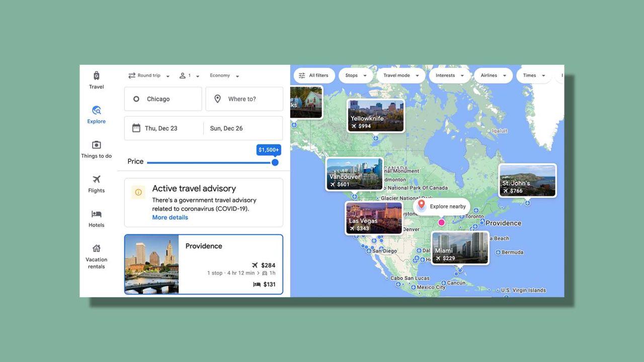Click the Providence label on the map
This screenshot has height=362, width=644.
pos(503,223)
